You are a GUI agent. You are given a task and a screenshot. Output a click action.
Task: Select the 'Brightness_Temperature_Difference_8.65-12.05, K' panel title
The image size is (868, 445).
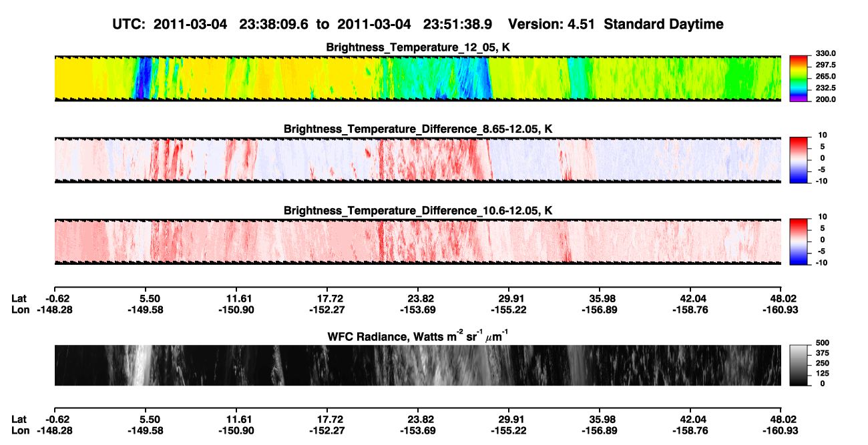pos(418,129)
